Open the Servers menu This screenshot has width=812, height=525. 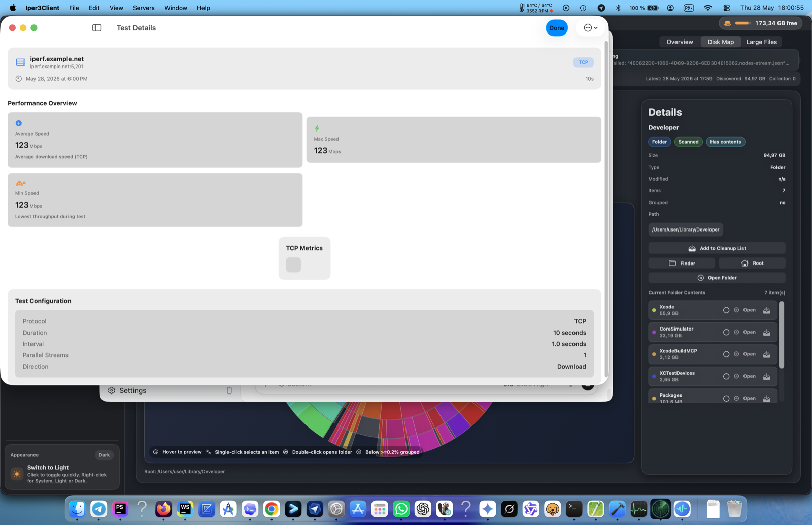tap(144, 8)
